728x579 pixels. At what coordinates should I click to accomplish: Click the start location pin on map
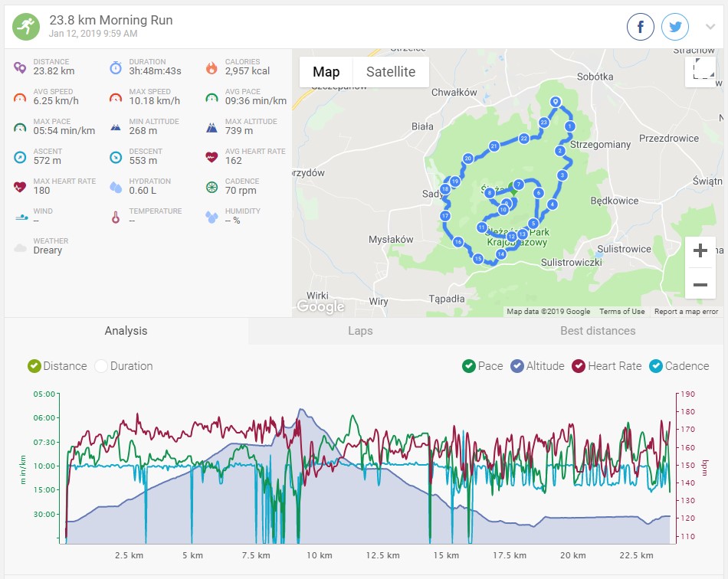(556, 103)
